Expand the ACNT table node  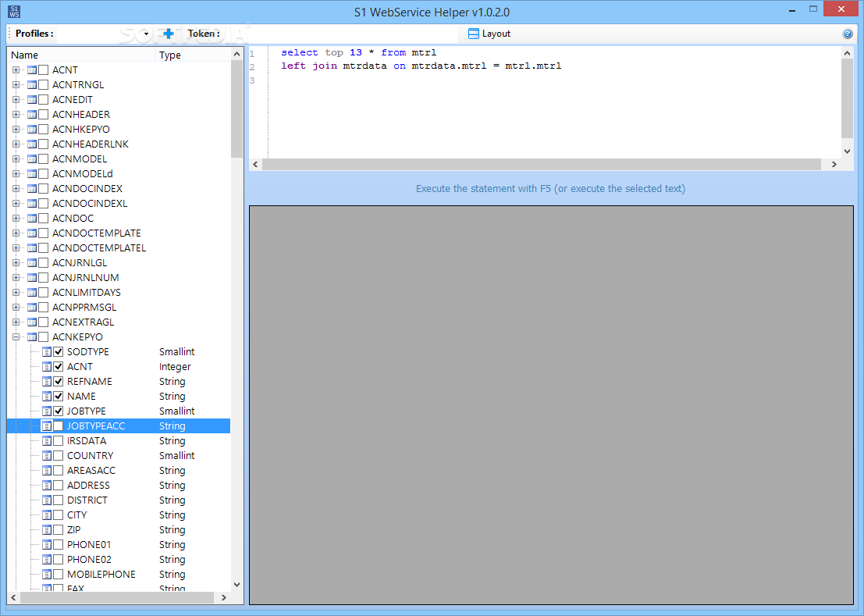pyautogui.click(x=16, y=70)
